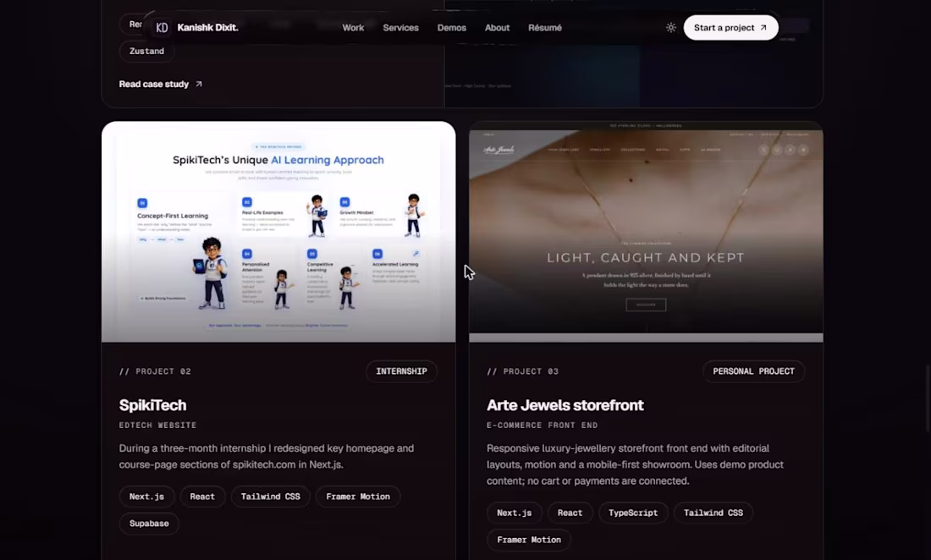931x560 pixels.
Task: Click the Zustand tag
Action: [146, 51]
